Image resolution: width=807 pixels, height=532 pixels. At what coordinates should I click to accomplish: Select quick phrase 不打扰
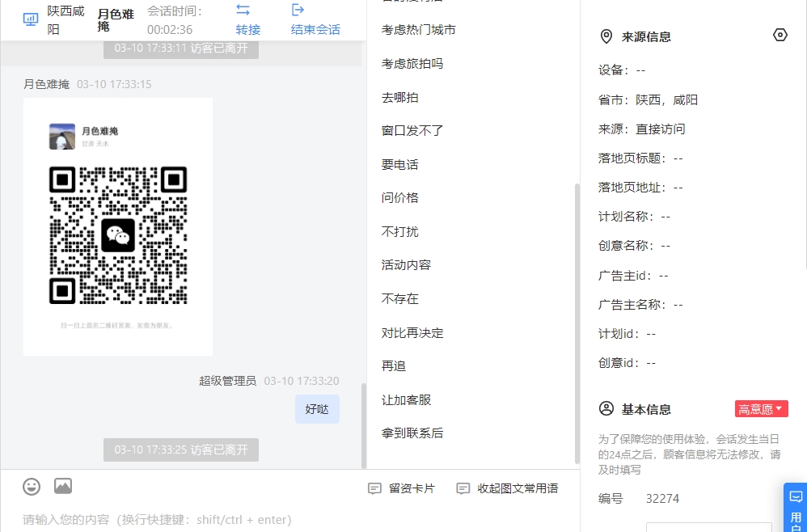(400, 231)
